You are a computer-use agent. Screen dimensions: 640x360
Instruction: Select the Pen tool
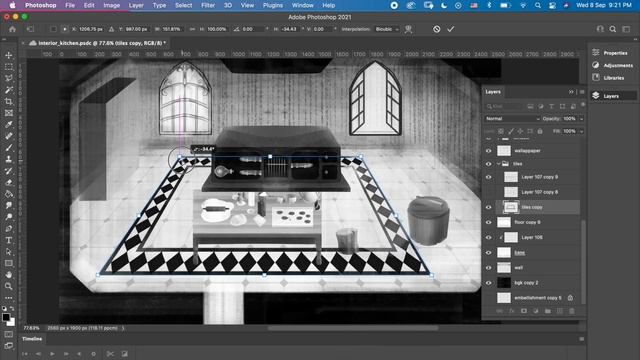(9, 229)
